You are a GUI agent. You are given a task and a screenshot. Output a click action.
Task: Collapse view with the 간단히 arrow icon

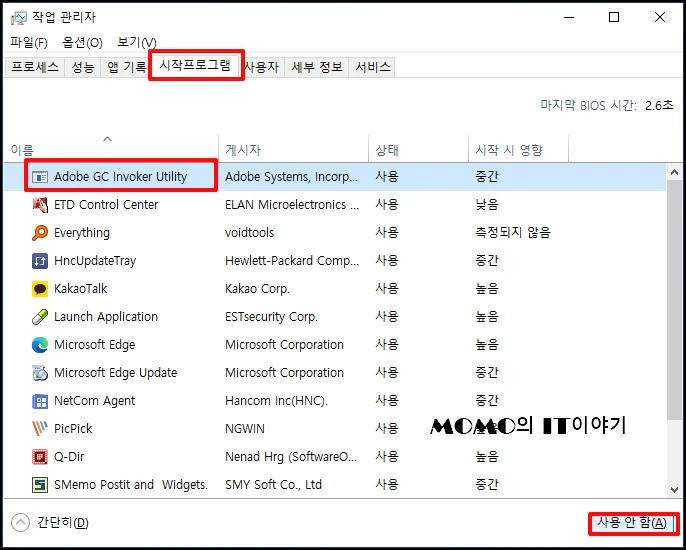point(21,522)
